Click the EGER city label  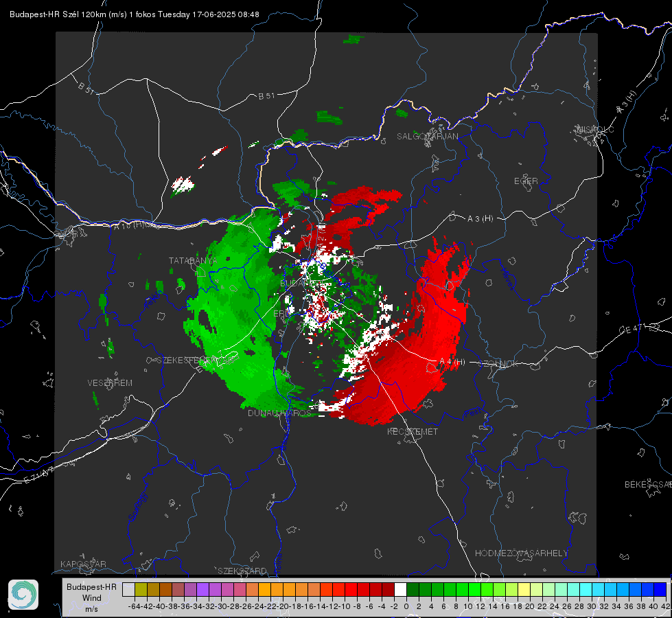(526, 181)
